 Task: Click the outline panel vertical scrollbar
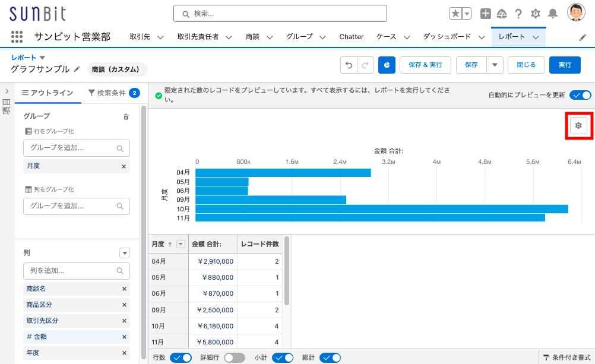(144, 232)
